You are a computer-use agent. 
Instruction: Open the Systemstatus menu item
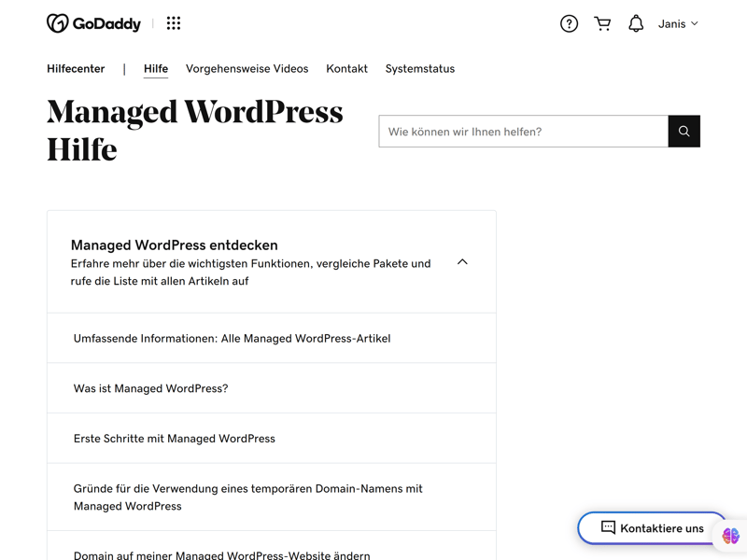pyautogui.click(x=420, y=69)
